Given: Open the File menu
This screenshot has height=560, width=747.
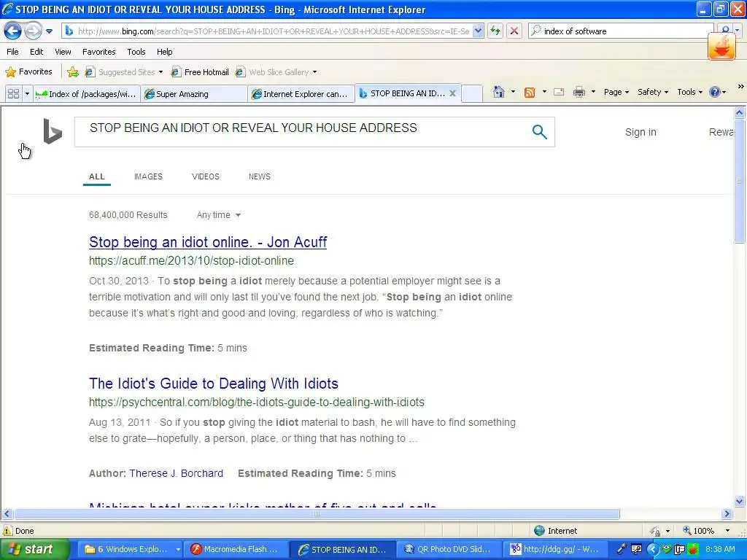Looking at the screenshot, I should 13,52.
